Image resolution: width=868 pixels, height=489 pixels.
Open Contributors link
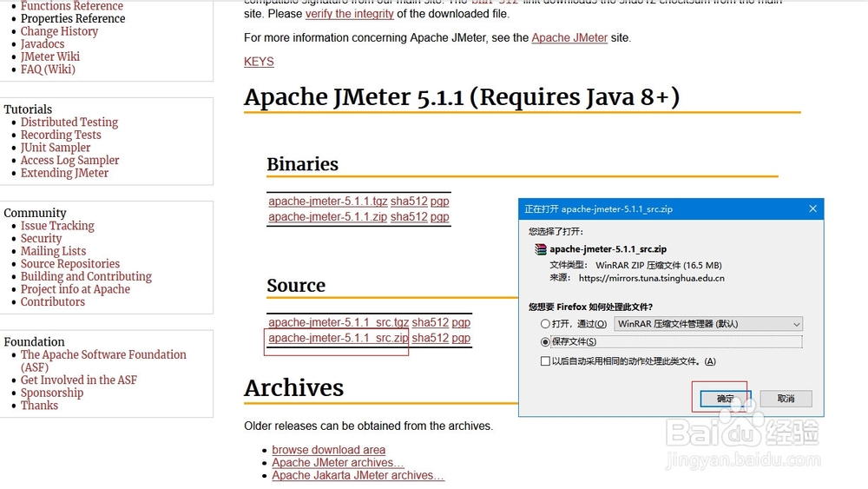53,301
